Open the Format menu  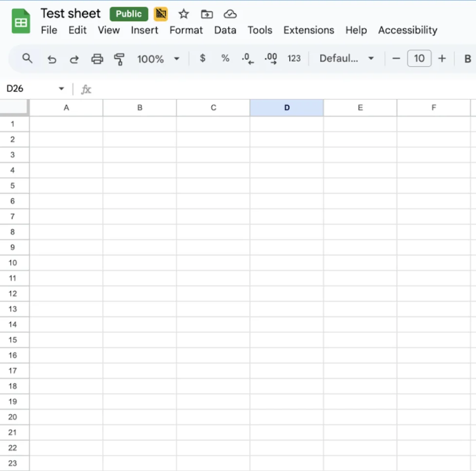[186, 30]
